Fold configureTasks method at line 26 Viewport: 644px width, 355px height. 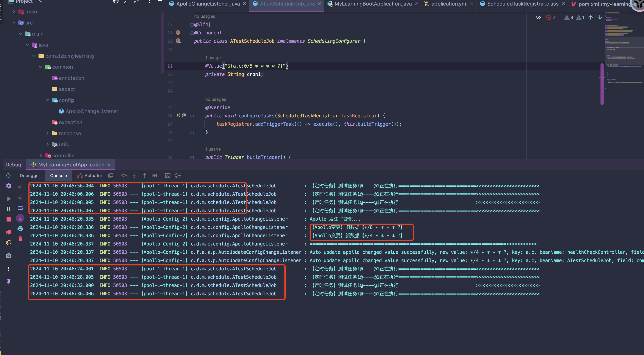(x=192, y=116)
